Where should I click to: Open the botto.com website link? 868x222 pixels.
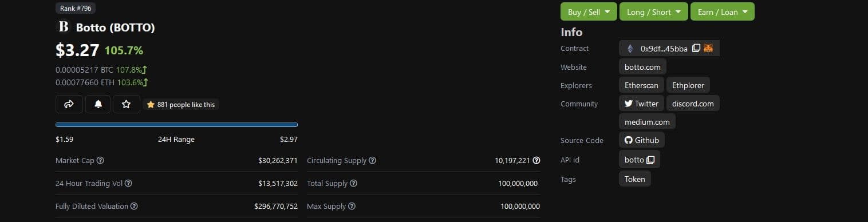642,67
